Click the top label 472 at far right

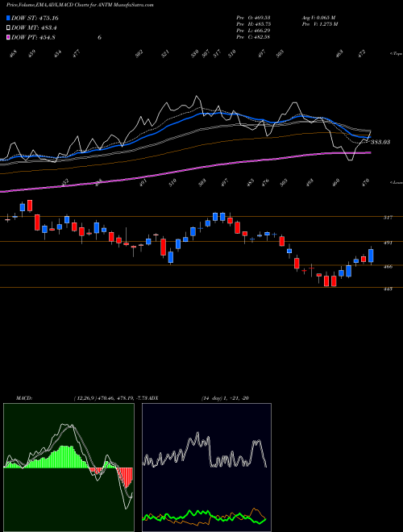click(x=362, y=54)
